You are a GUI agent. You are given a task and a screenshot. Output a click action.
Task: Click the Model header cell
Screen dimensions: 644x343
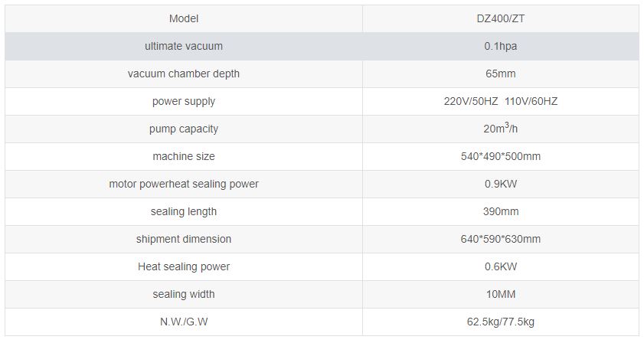point(184,18)
